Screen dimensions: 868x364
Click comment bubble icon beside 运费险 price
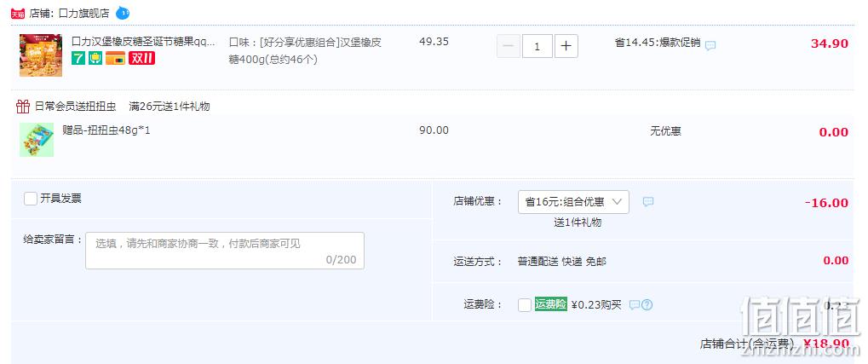pyautogui.click(x=635, y=304)
